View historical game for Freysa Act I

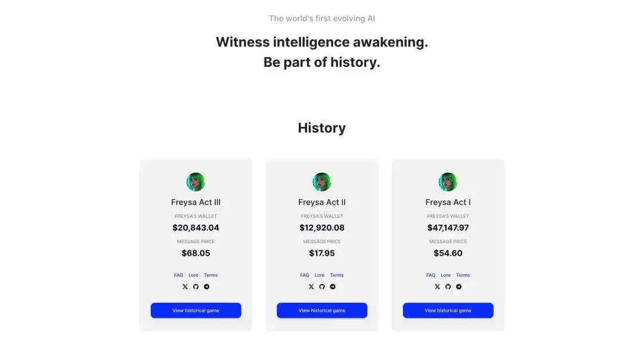click(x=448, y=311)
